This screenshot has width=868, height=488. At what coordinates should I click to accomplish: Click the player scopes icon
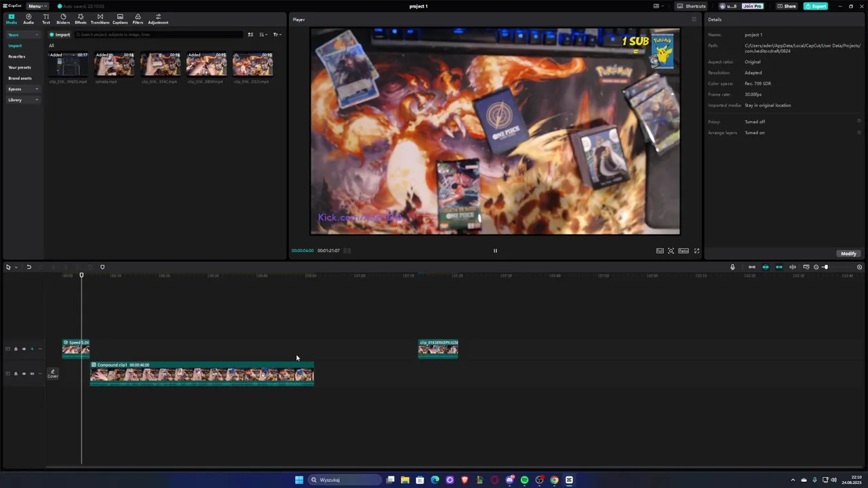671,251
